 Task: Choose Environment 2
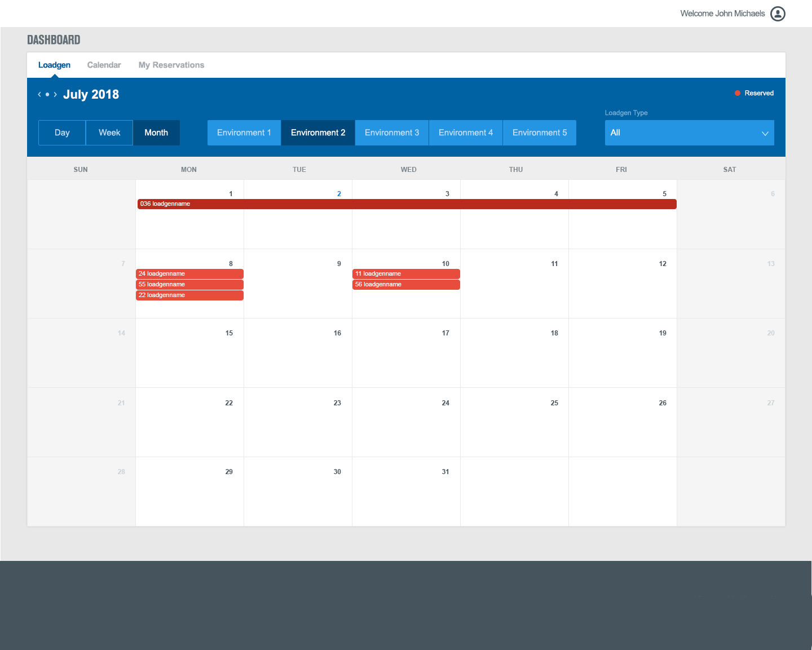[x=318, y=132]
